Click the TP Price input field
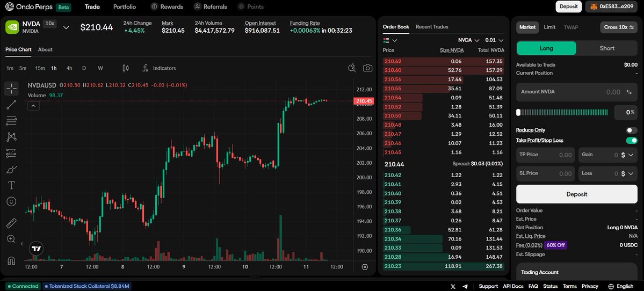644x291 pixels. click(x=546, y=155)
